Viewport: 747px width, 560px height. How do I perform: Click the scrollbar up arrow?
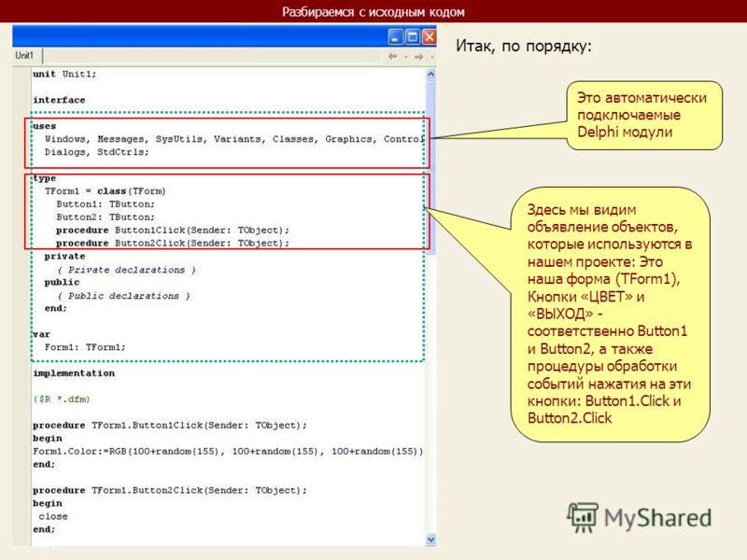(431, 75)
